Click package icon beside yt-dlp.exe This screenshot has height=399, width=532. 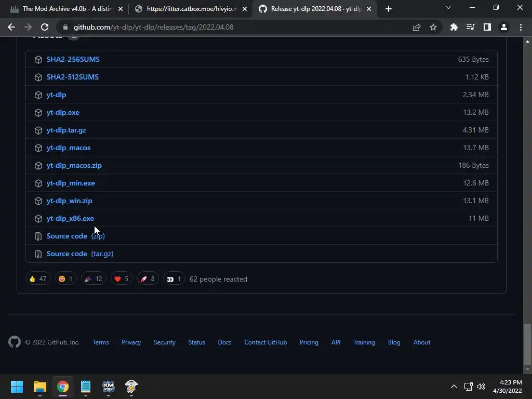[x=38, y=113]
